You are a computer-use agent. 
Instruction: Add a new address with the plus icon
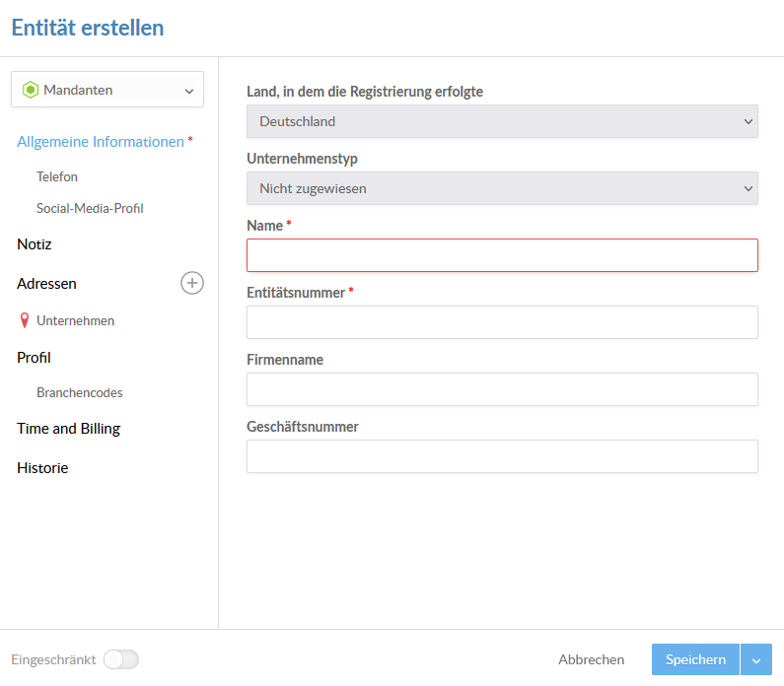[192, 283]
